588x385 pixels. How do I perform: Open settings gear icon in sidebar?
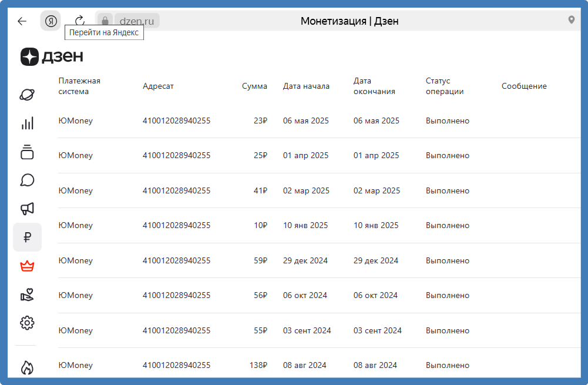(27, 323)
